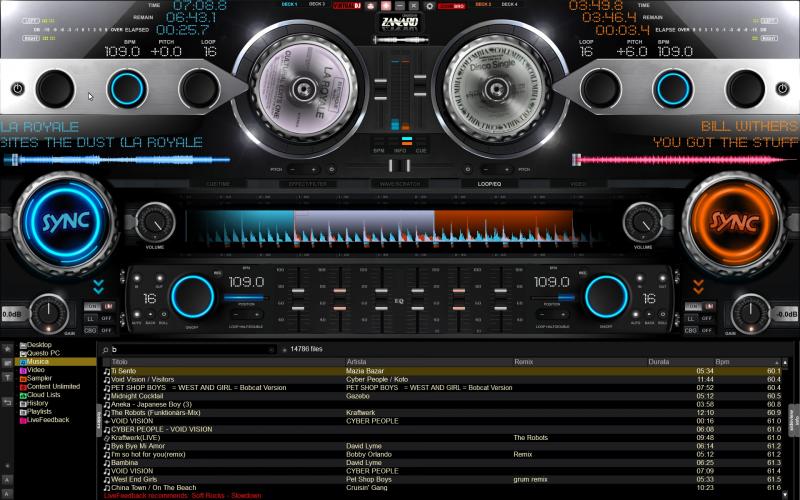The width and height of the screenshot is (800, 500).
Task: Switch to DECK 4
Action: (510, 4)
